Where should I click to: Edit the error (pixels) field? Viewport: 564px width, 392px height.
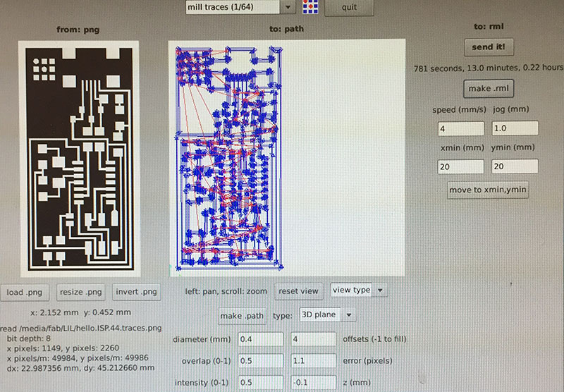tap(313, 361)
